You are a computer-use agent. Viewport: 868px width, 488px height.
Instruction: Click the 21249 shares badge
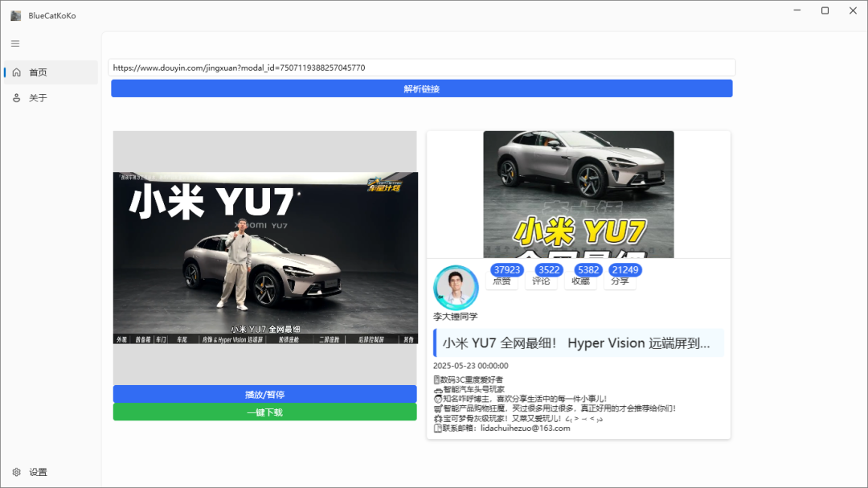[625, 270]
